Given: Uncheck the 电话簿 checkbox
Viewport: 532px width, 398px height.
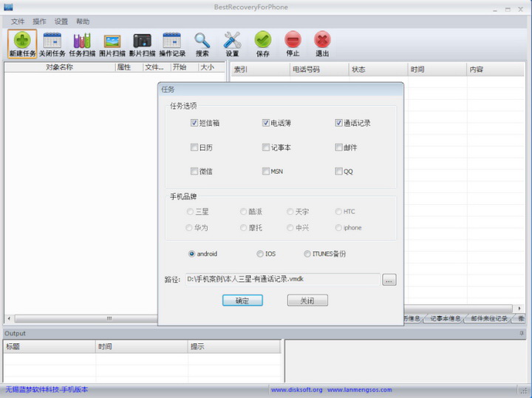Looking at the screenshot, I should click(266, 123).
